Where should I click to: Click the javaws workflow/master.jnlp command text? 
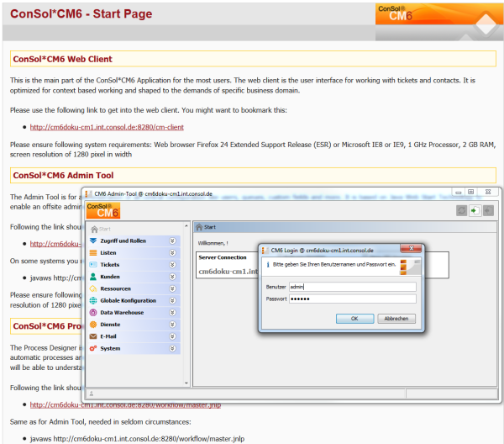tap(137, 439)
